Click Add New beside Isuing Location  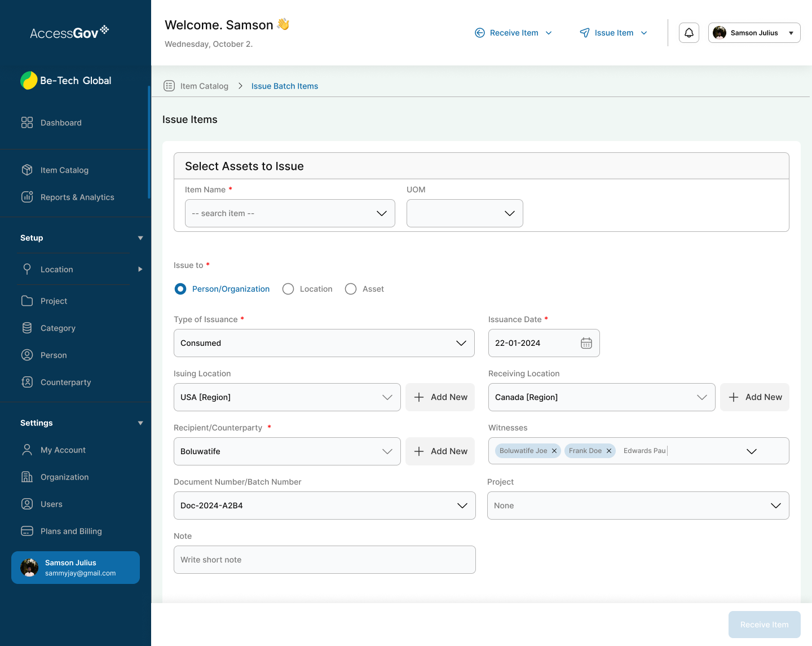pos(440,397)
